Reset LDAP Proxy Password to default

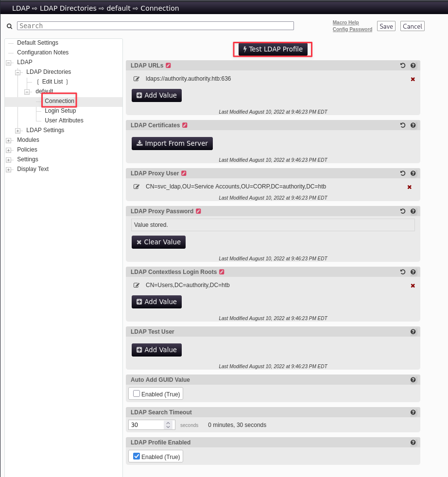click(403, 211)
